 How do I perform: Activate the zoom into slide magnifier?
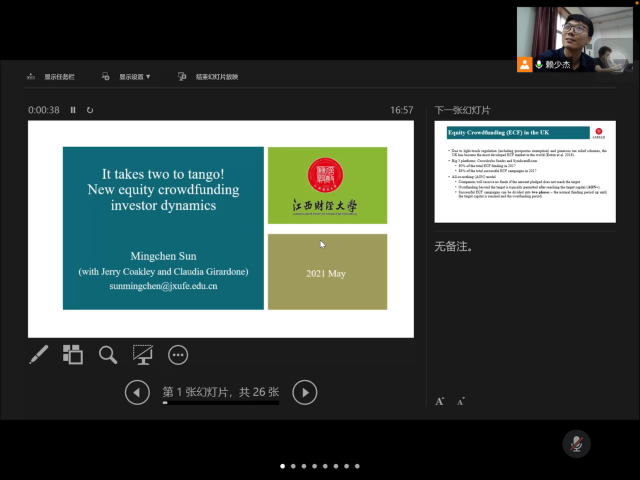[x=108, y=354]
